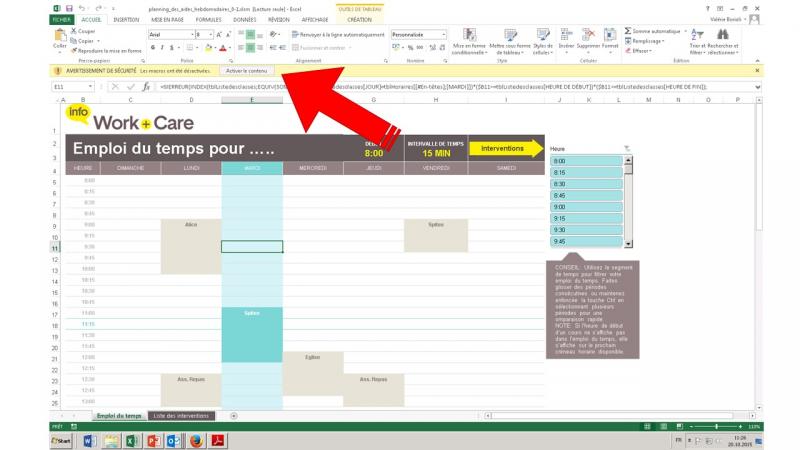Screen dimensions: 800x450
Task: Click the Supprimer cells icon
Action: [x=588, y=40]
